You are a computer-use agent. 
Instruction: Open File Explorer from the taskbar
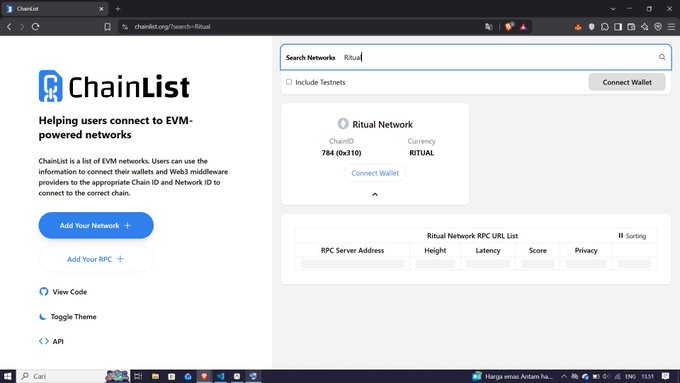point(155,376)
